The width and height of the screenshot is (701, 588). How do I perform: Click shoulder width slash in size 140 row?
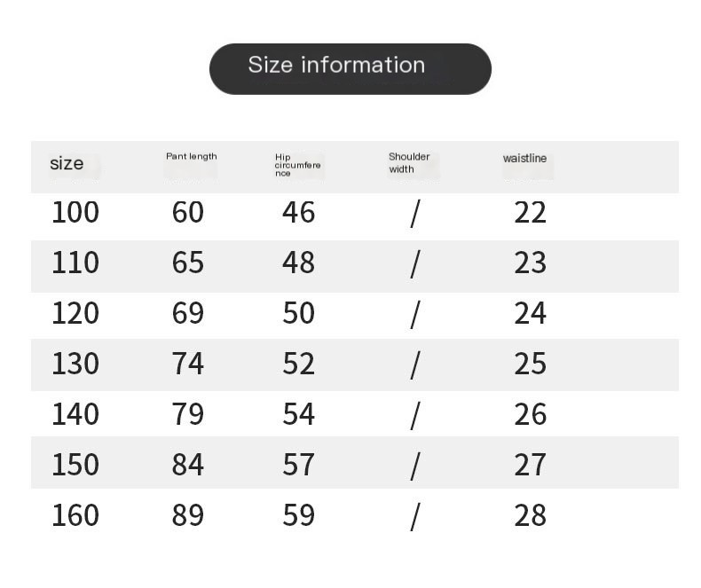pyautogui.click(x=415, y=416)
